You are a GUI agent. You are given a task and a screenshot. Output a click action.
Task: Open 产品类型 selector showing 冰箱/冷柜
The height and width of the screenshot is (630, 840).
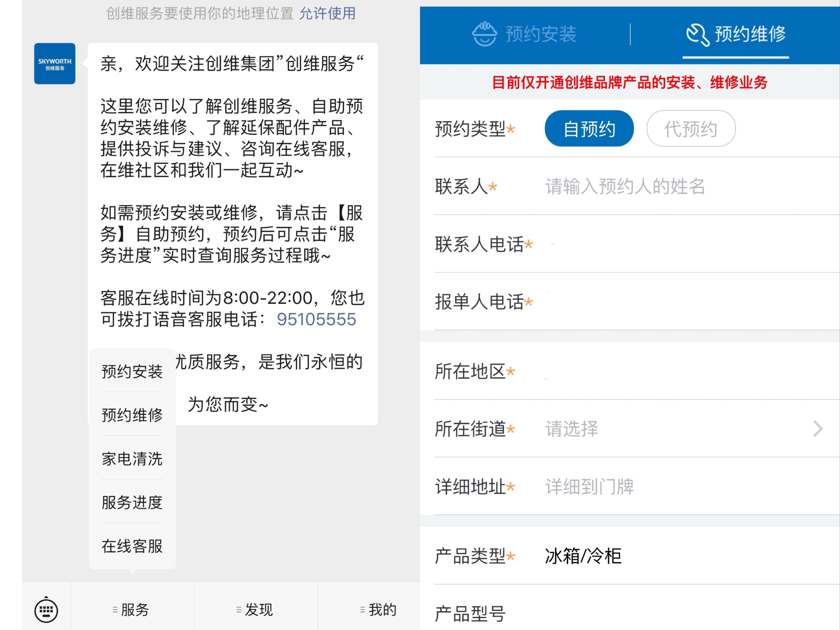(x=583, y=556)
